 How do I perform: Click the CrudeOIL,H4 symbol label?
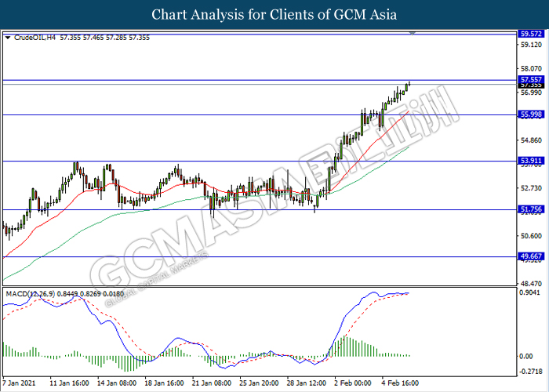pos(35,38)
